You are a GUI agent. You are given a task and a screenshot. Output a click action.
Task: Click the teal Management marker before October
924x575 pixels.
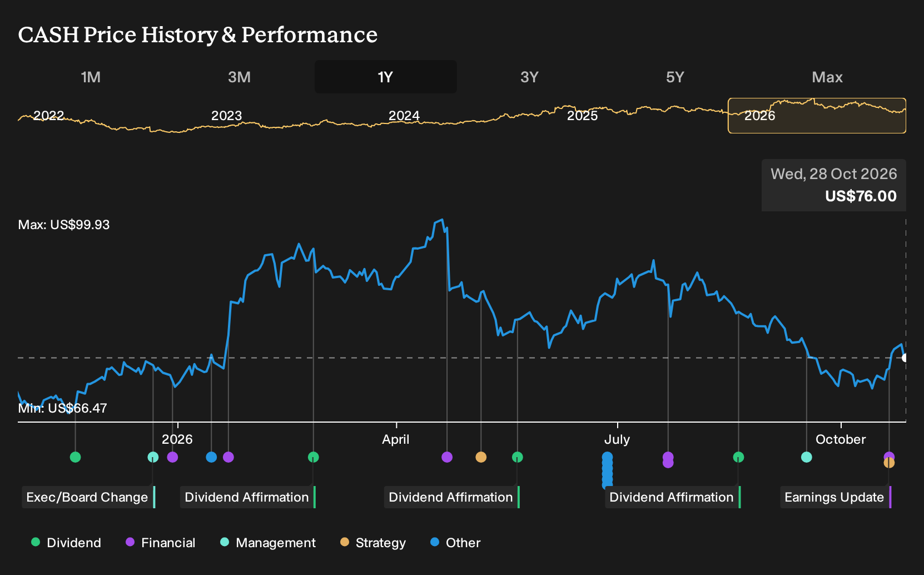(807, 457)
